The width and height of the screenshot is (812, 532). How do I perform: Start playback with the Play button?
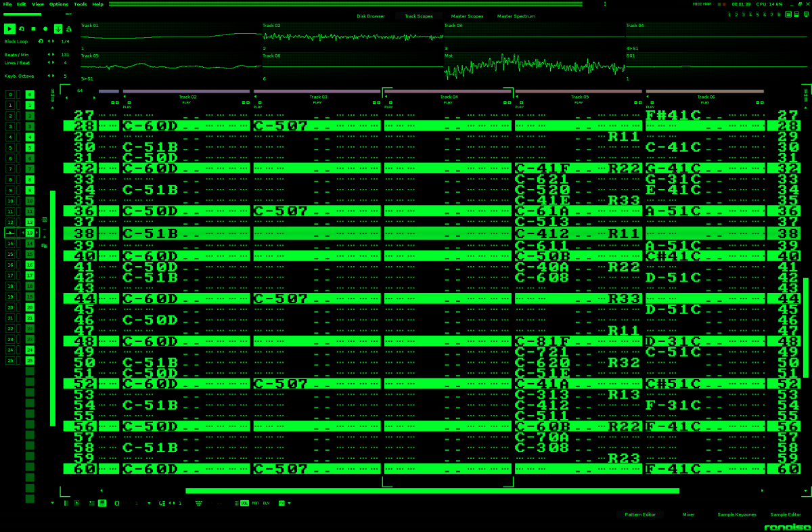(9, 28)
